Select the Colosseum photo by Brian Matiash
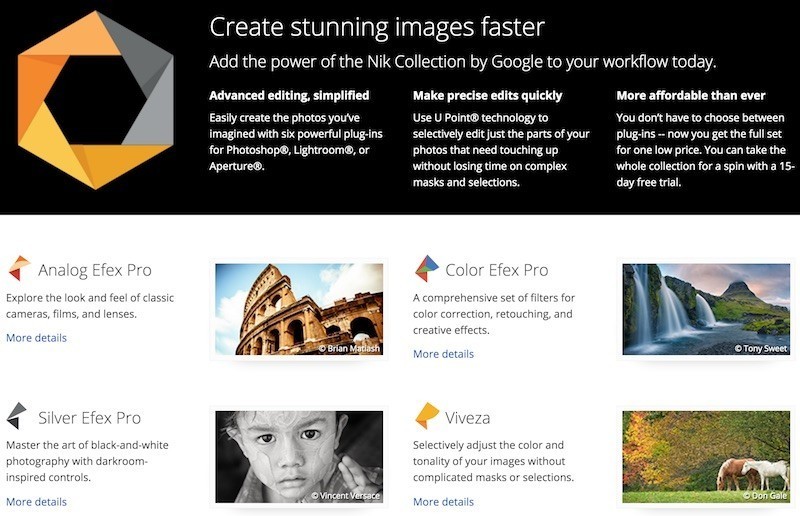The image size is (800, 516). 299,309
